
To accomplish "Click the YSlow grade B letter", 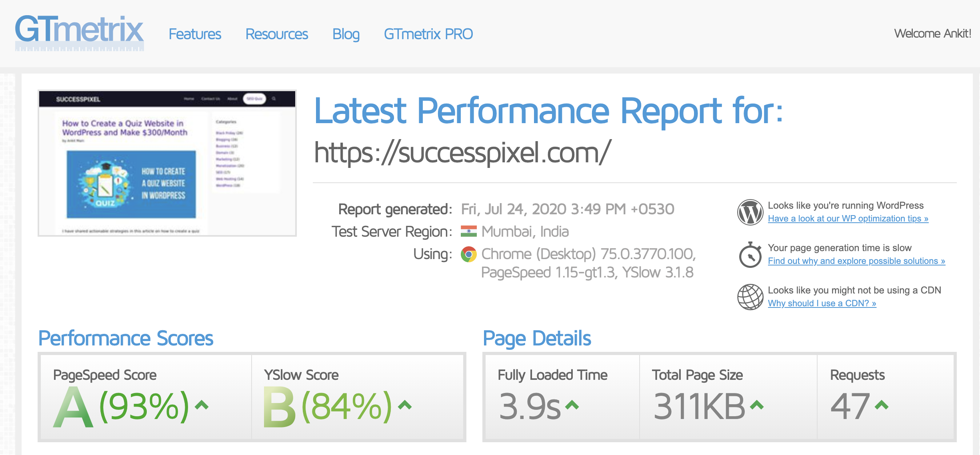I will [280, 407].
